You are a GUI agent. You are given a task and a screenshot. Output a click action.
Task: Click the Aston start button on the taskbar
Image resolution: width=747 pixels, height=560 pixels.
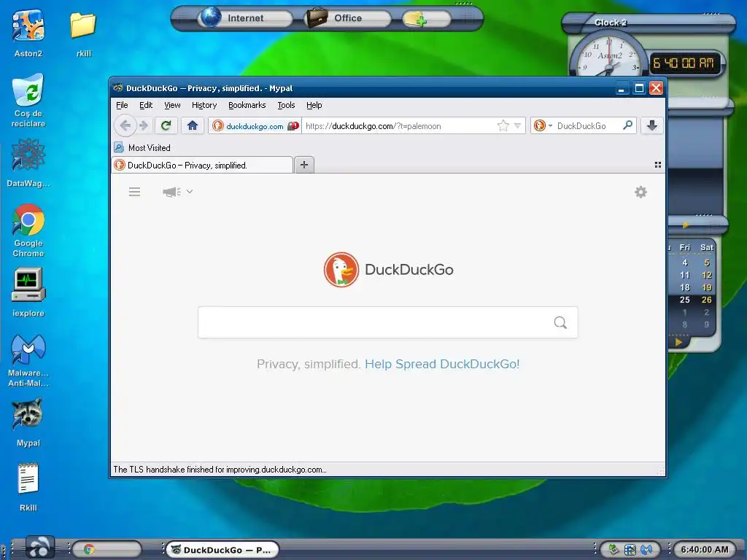click(x=39, y=548)
